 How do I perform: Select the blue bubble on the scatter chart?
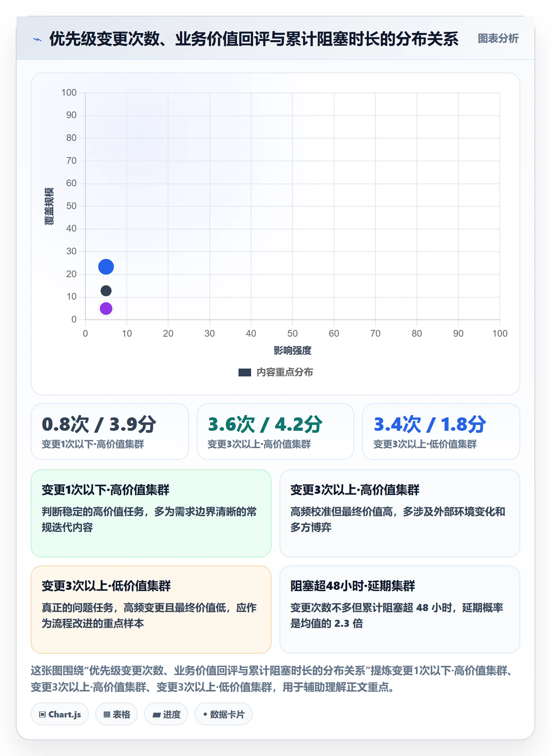point(106,267)
